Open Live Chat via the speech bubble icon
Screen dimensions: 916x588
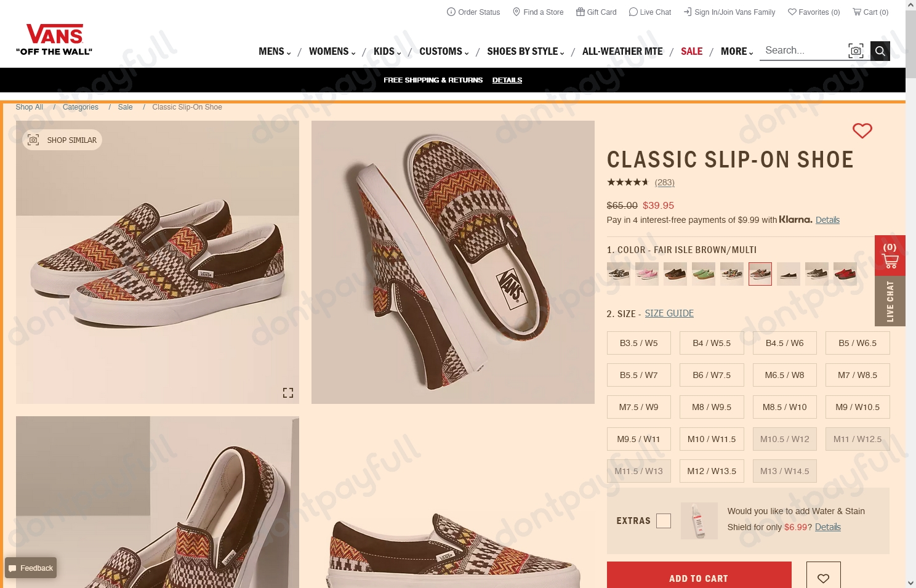click(633, 12)
